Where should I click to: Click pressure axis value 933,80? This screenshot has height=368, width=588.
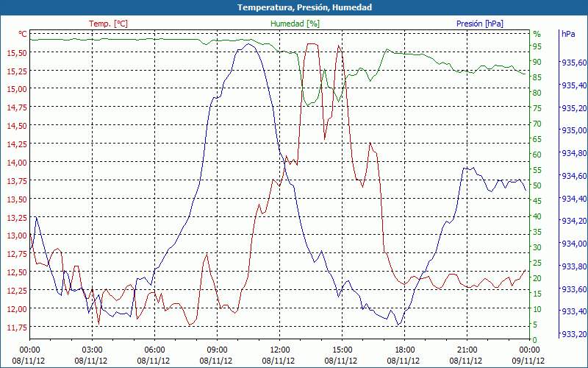[574, 266]
